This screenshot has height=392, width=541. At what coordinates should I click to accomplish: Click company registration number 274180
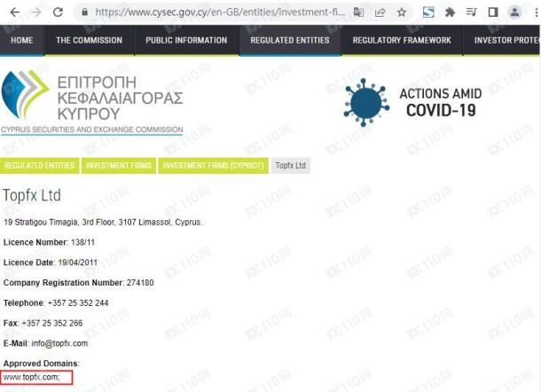(x=140, y=283)
